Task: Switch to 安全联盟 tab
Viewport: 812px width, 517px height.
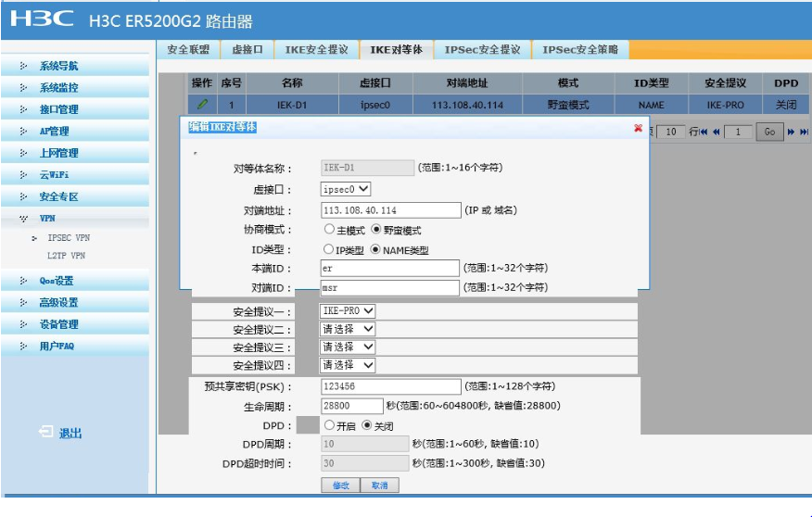Action: tap(188, 50)
